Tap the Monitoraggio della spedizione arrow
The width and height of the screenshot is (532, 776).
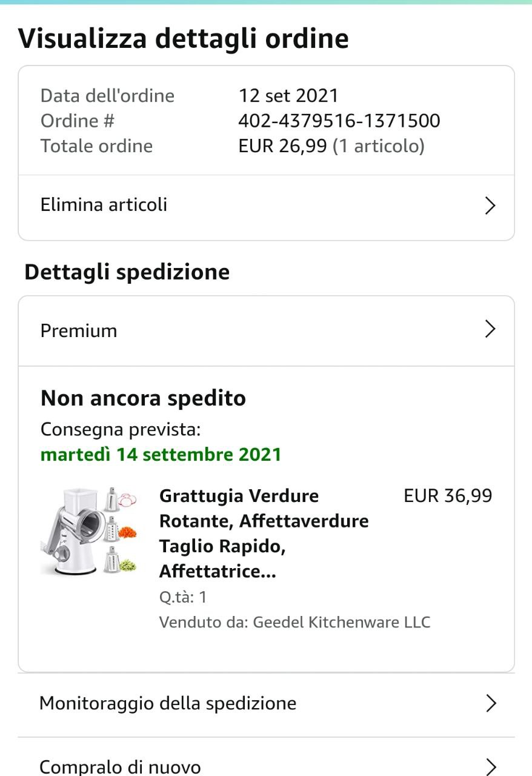(x=491, y=703)
